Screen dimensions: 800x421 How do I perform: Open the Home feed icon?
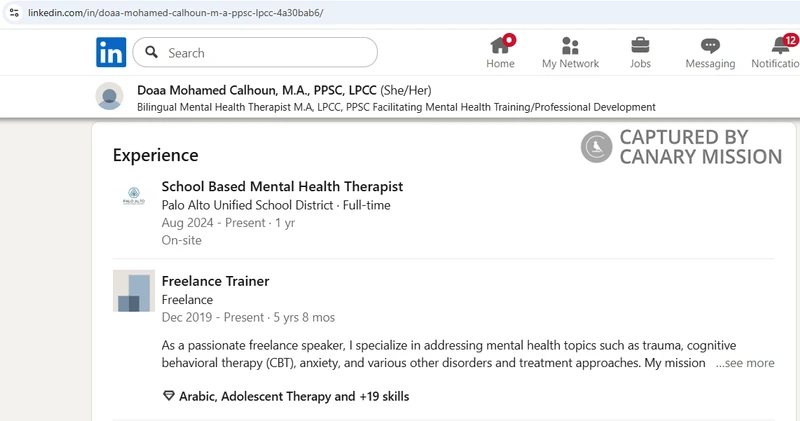500,45
